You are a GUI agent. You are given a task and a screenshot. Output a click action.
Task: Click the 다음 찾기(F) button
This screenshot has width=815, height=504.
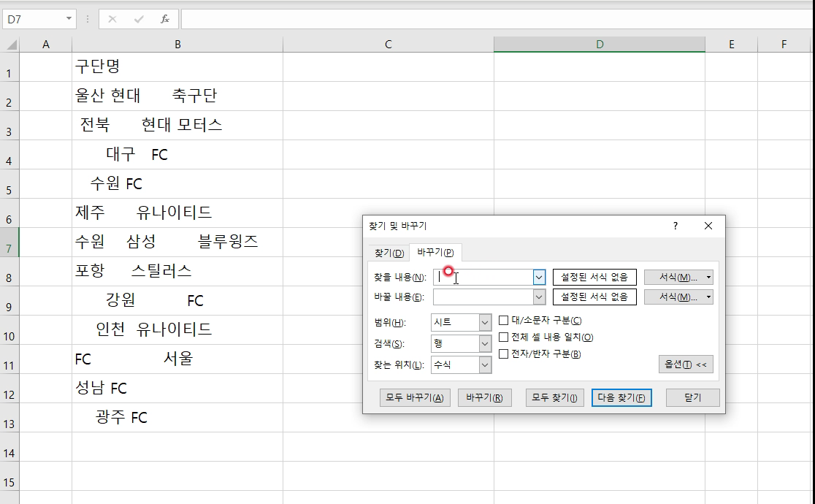point(621,398)
